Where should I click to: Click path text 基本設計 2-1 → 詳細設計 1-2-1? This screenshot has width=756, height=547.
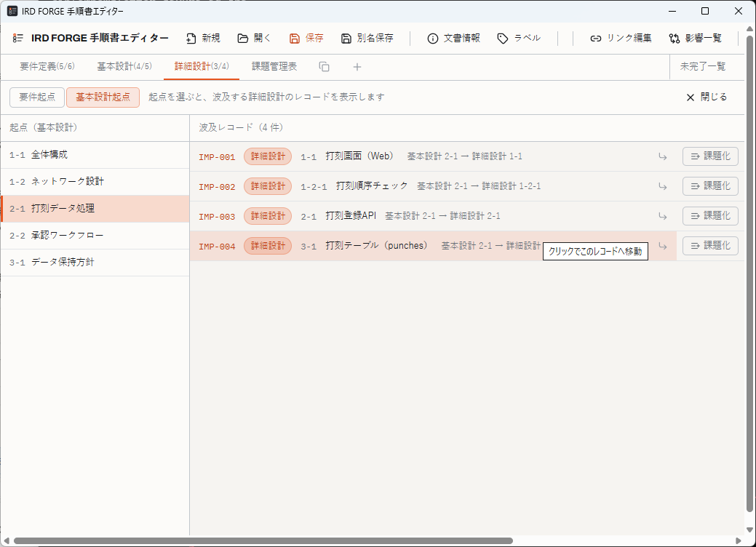479,186
